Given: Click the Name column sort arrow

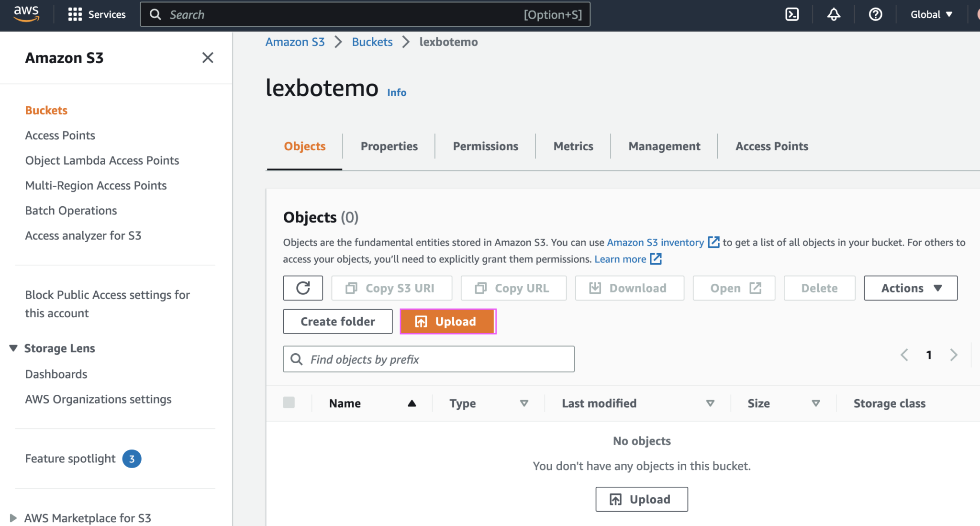Looking at the screenshot, I should [412, 403].
